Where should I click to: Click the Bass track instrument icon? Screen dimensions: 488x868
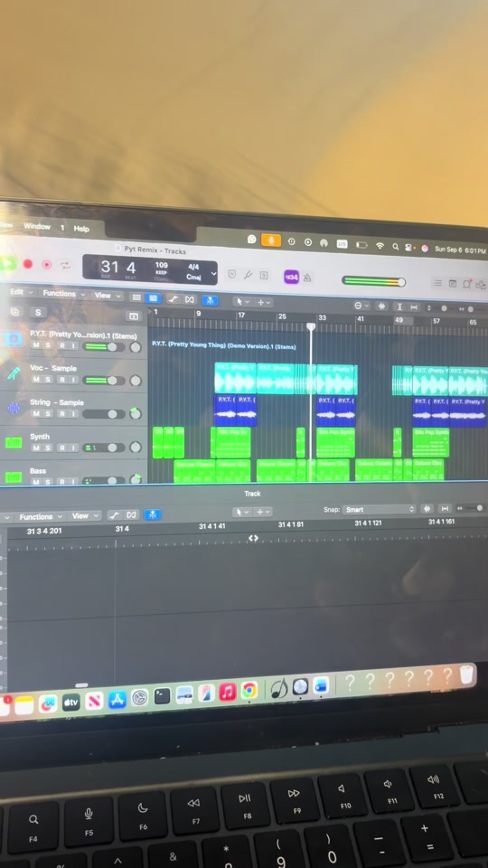(14, 476)
